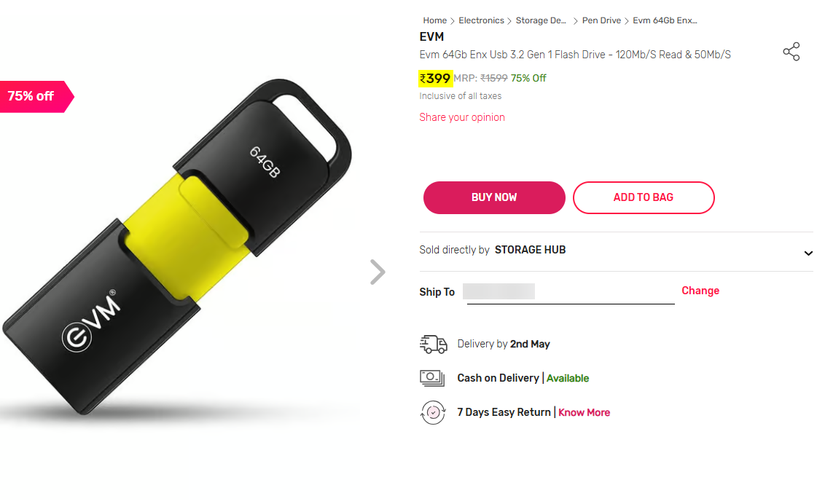Expand the Sold directly by seller details
The width and height of the screenshot is (817, 504).
808,253
